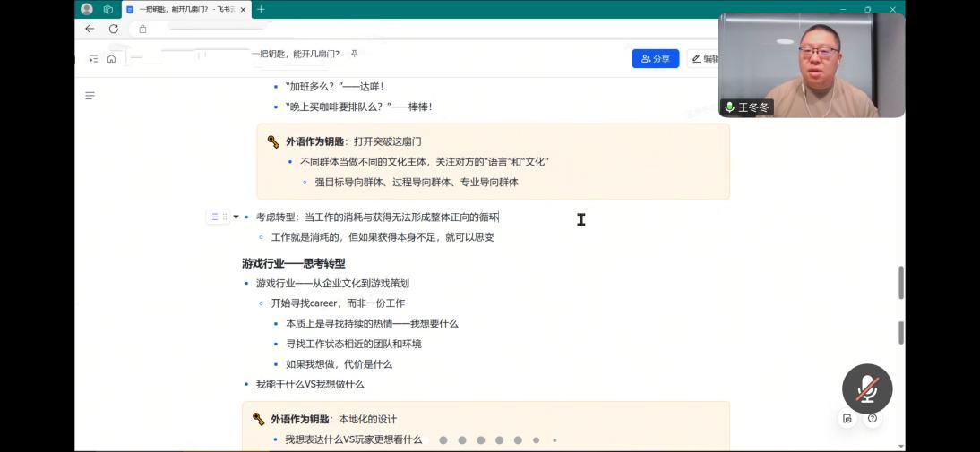Click the lock icon in address bar

pos(142,29)
